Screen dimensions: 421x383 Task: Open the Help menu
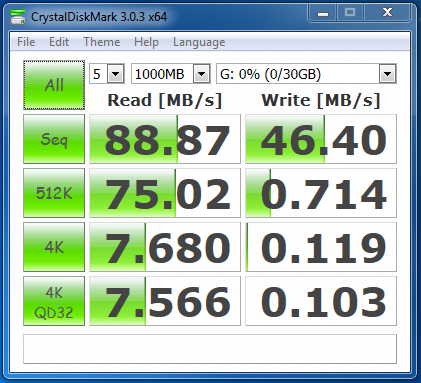tap(146, 42)
